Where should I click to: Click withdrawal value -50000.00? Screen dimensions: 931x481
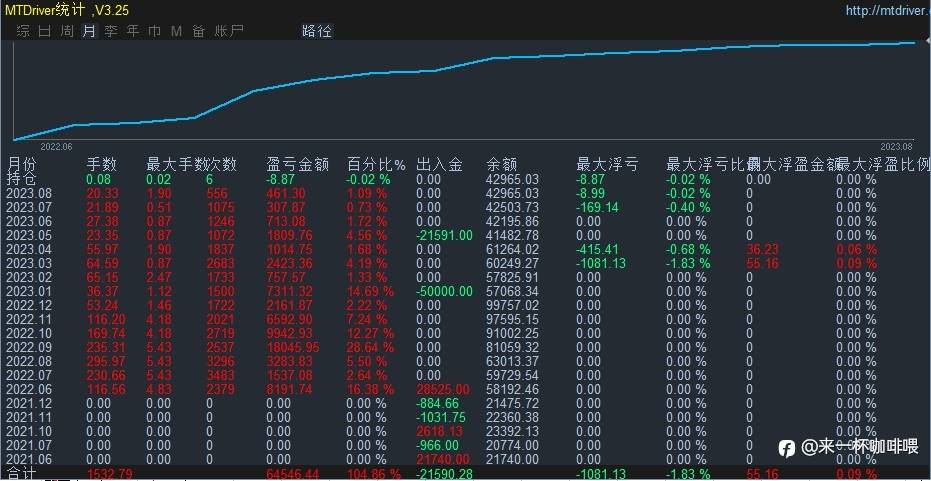click(445, 291)
